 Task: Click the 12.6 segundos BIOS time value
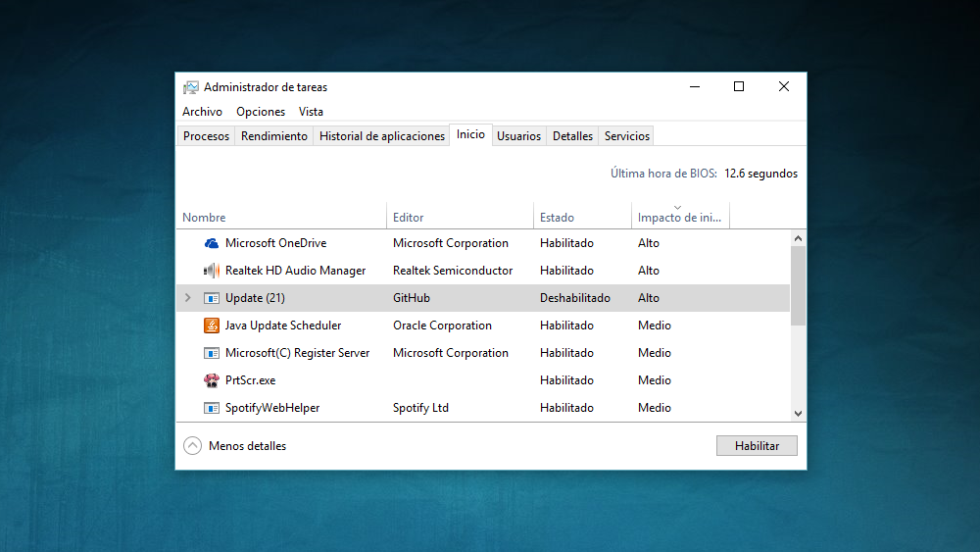(760, 174)
